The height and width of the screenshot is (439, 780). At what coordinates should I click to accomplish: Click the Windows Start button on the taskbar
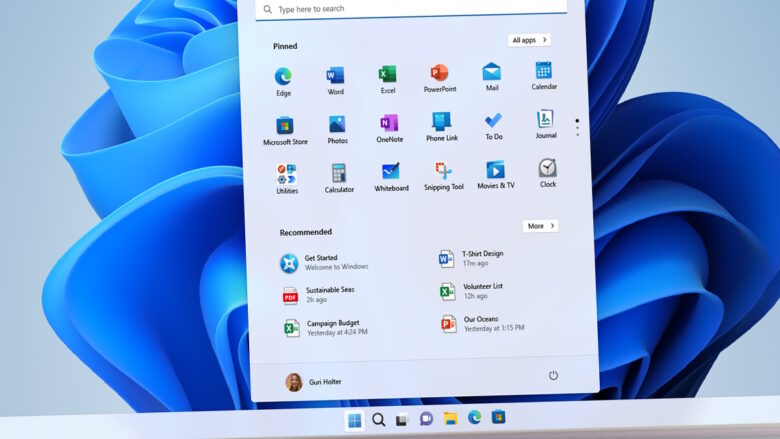[x=355, y=421]
